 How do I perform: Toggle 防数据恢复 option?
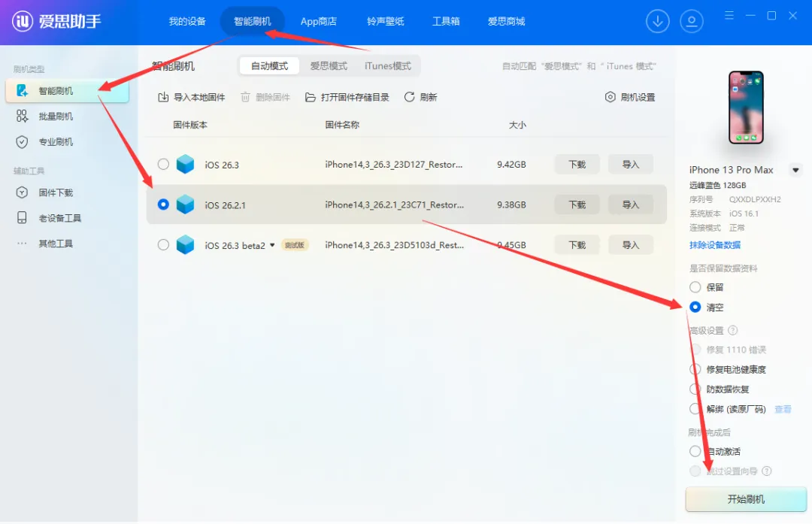[695, 389]
